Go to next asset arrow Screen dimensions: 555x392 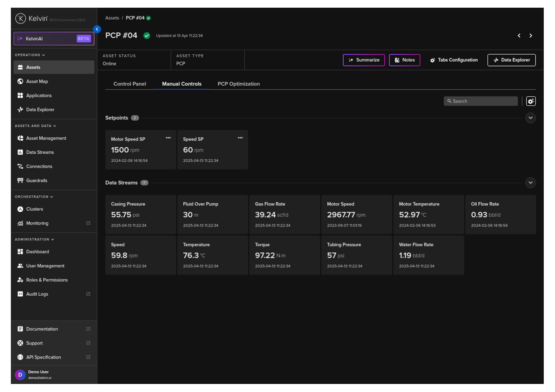pos(530,36)
